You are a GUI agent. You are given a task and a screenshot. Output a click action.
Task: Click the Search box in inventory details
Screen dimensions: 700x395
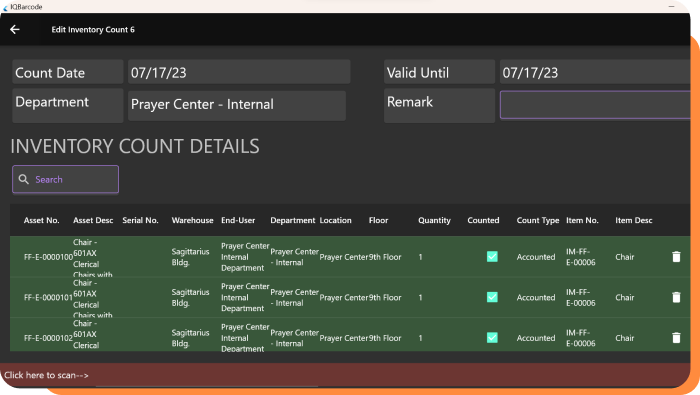click(65, 179)
